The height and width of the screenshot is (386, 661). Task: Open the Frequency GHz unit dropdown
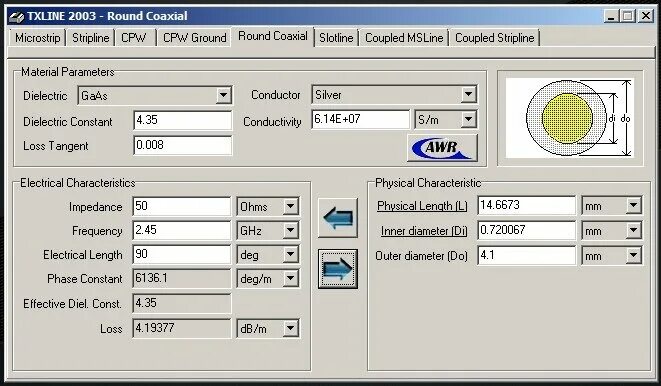(x=290, y=231)
